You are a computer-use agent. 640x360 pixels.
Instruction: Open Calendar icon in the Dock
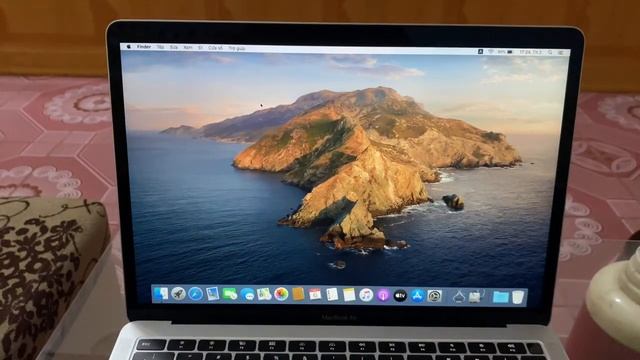[x=315, y=295]
